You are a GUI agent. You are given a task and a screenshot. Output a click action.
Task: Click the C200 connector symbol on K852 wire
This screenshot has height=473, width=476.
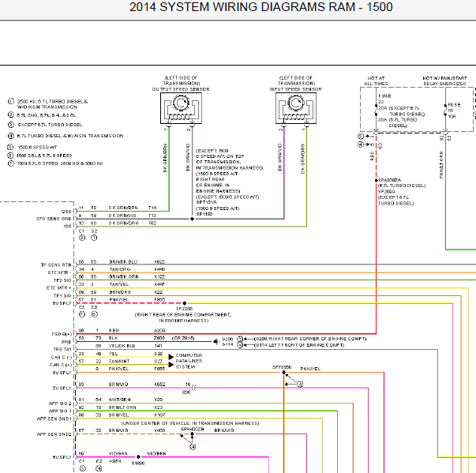194,388
